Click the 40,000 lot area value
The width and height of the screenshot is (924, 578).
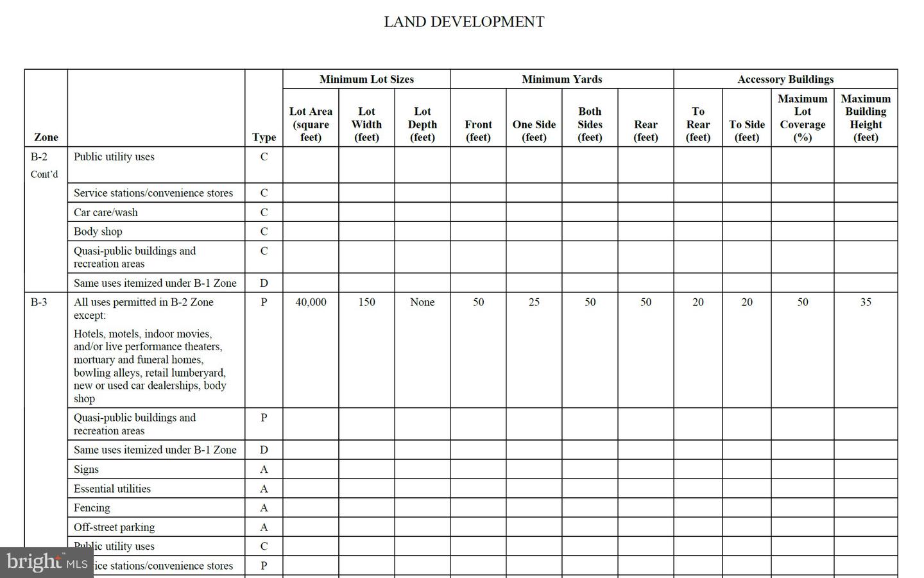click(x=311, y=302)
